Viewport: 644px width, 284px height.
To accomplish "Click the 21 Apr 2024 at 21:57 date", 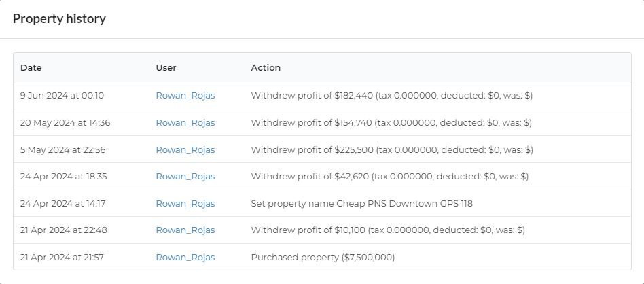I will (x=62, y=258).
